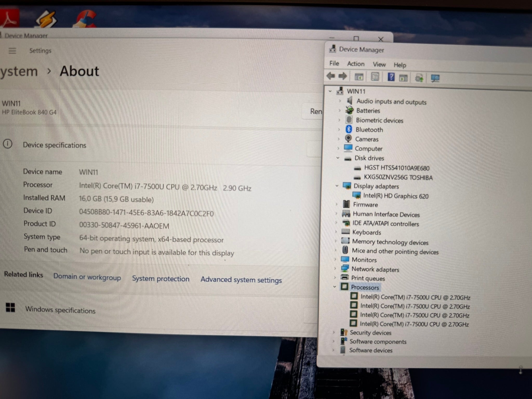Open the Help menu in Device Manager
The width and height of the screenshot is (532, 399).
click(x=400, y=65)
